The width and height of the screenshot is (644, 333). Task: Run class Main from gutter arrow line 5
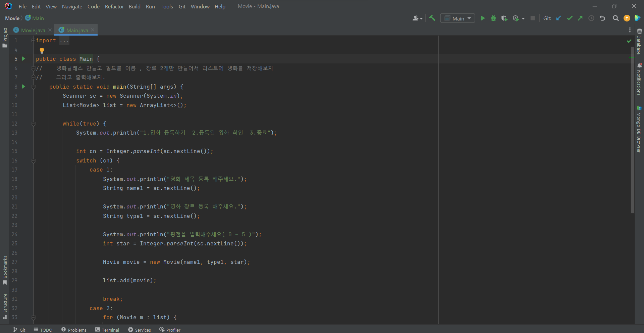(23, 59)
